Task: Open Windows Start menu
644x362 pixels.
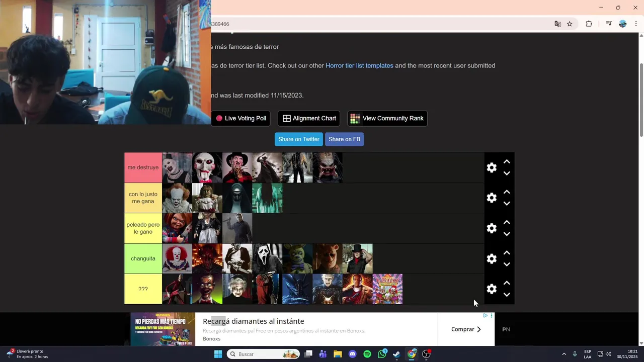Action: coord(218,354)
